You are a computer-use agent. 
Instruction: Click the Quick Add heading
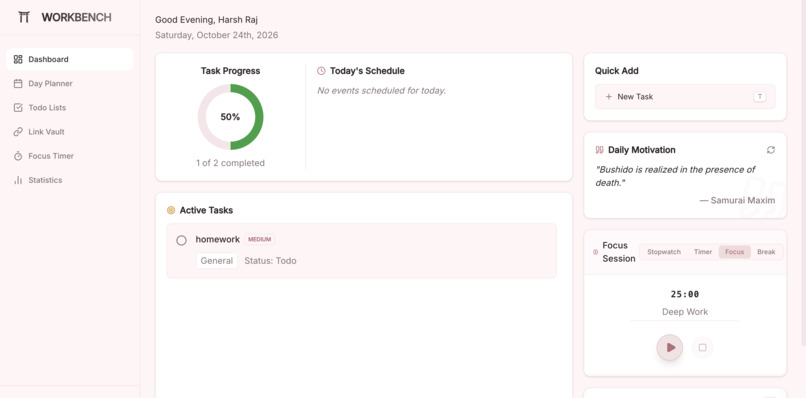coord(617,71)
